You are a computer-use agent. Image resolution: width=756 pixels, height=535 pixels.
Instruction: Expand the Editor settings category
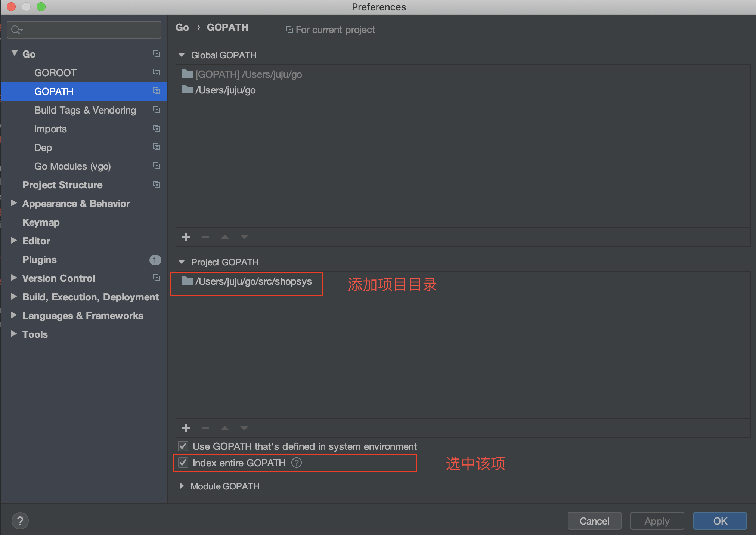click(14, 241)
